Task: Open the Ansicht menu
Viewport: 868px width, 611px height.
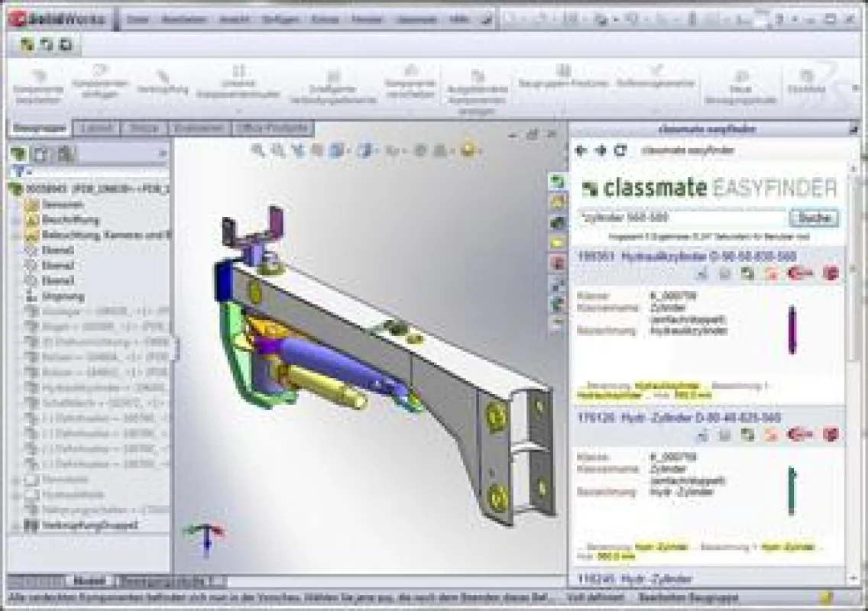Action: click(x=234, y=19)
